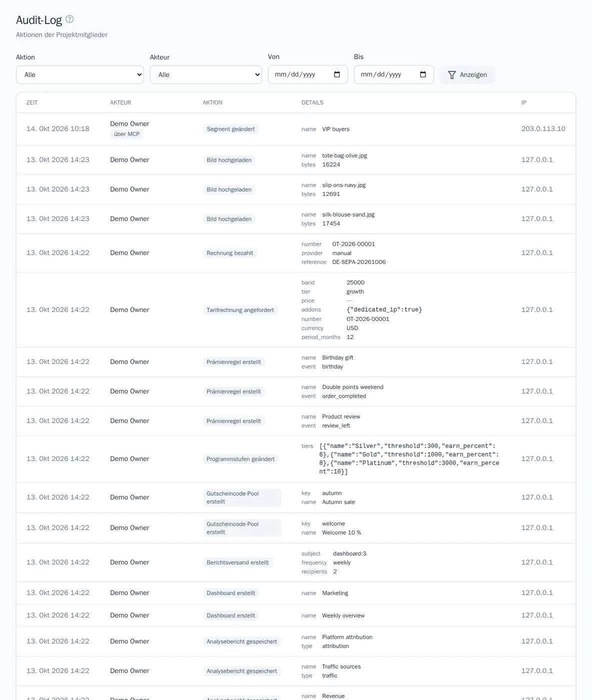Click 'Analysebericht gespeichert' tag for Traffic sources
The width and height of the screenshot is (592, 700).
[242, 671]
